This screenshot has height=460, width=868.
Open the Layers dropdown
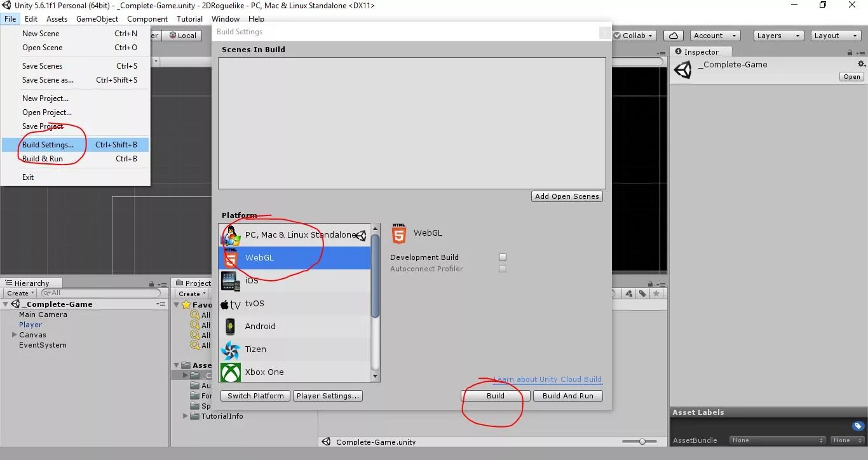tap(778, 36)
